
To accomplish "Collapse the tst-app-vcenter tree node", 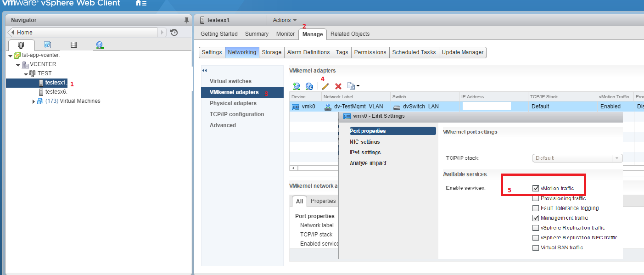I will click(x=11, y=56).
